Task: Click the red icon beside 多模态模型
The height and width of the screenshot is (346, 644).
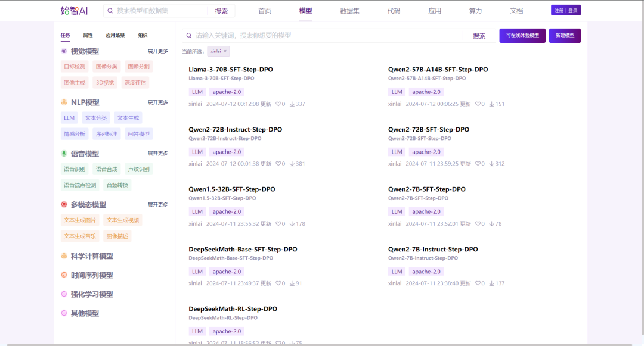Action: click(64, 205)
